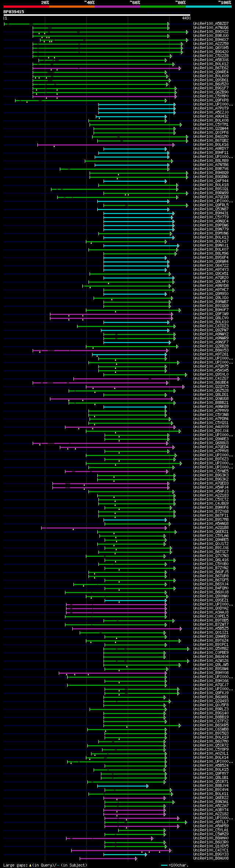This screenshot has height=868, width=235.
Task: Select the UniRef100_B9RW99 hit label
Action: 211,193
